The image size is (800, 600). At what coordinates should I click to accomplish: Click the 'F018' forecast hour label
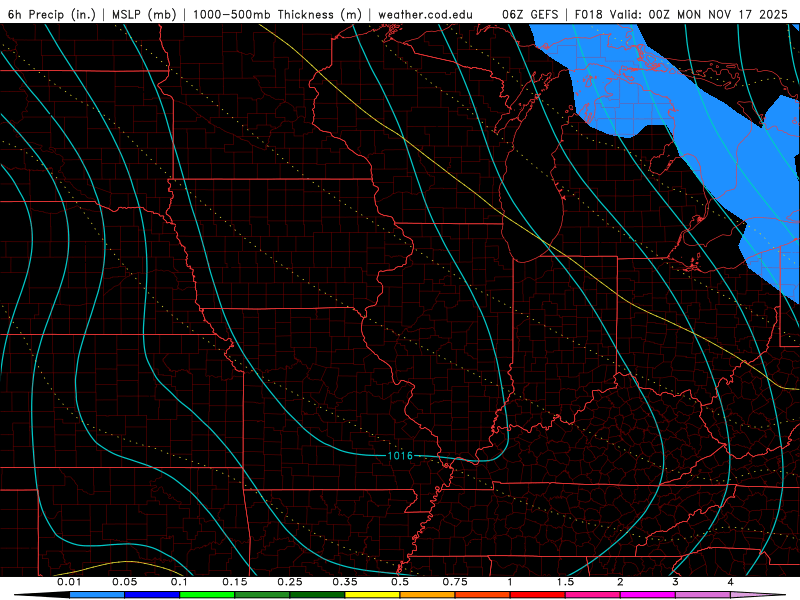[589, 14]
